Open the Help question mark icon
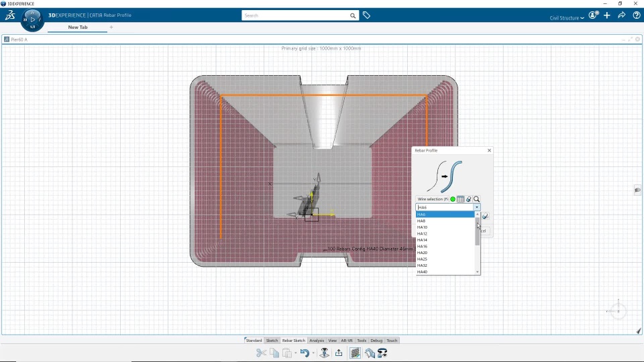 (637, 15)
